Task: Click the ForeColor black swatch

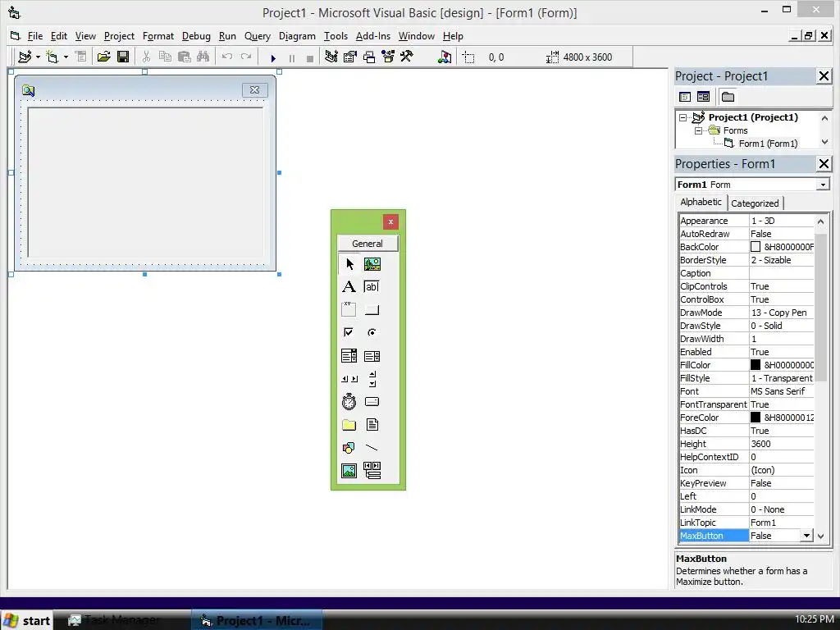Action: (756, 418)
